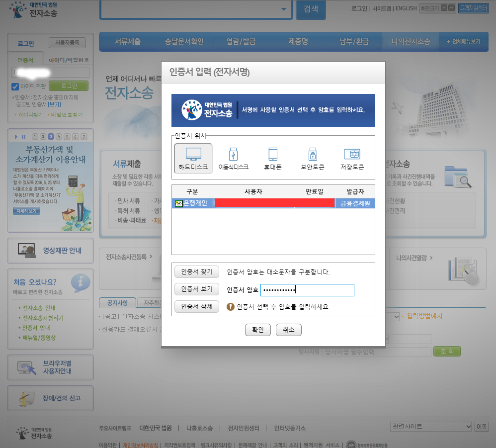
Task: Open the 관련 사이트 related sites dropdown
Action: point(430,426)
